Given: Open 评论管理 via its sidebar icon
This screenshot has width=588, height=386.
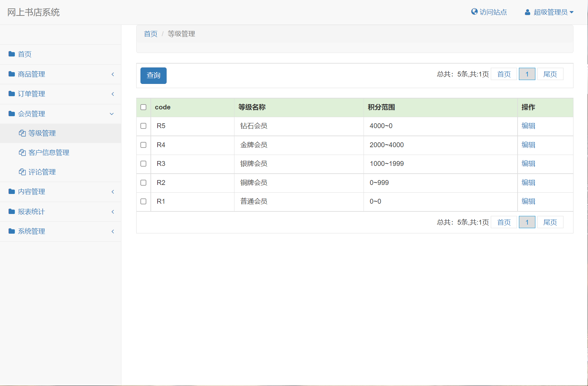Looking at the screenshot, I should click(x=22, y=172).
